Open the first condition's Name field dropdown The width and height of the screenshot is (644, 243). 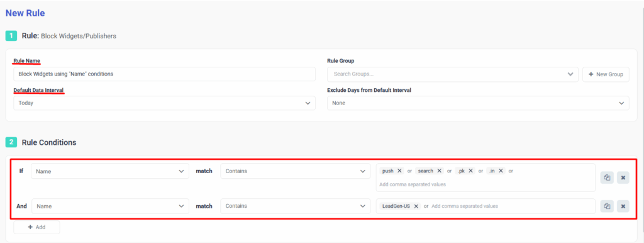[110, 171]
